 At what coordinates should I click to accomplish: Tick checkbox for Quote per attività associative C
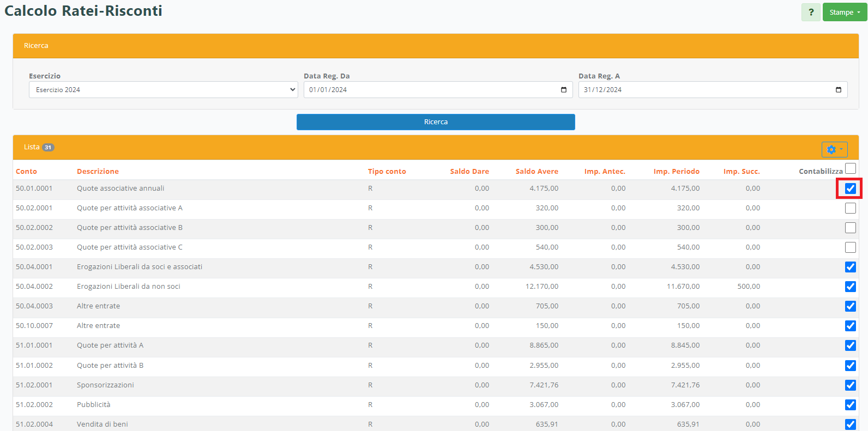tap(850, 247)
